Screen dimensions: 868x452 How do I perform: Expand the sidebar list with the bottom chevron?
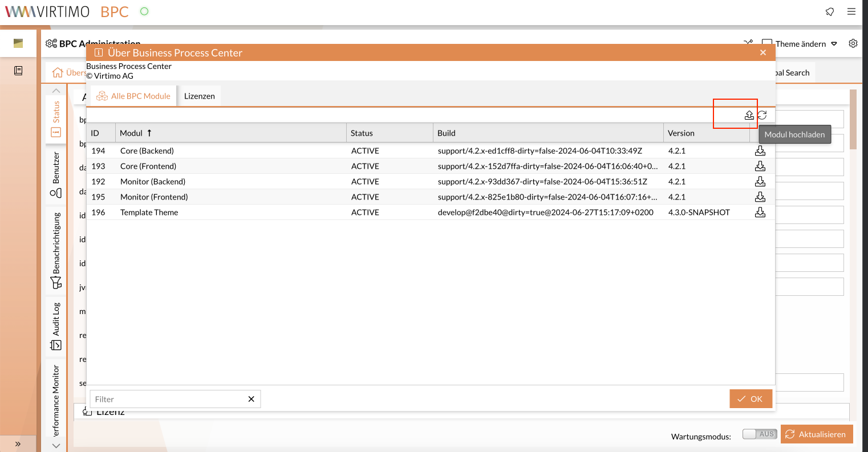click(x=55, y=446)
